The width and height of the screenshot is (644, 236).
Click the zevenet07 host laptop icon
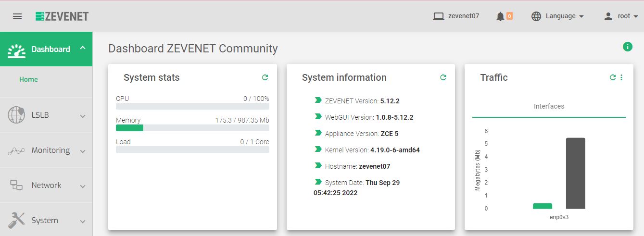[x=438, y=16]
